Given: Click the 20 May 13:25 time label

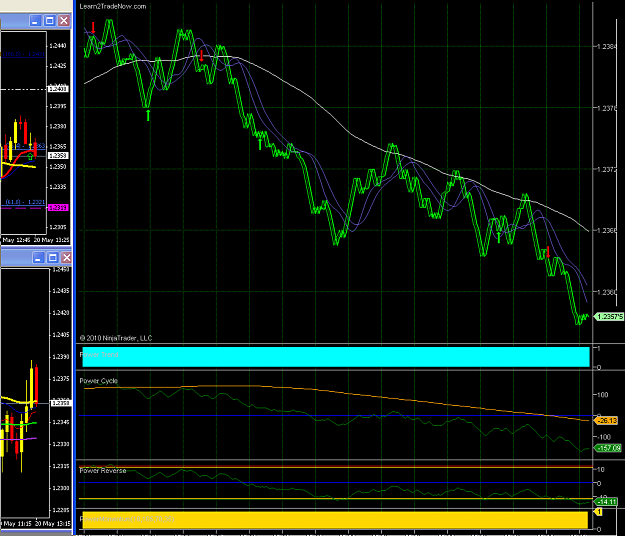Looking at the screenshot, I should point(51,240).
